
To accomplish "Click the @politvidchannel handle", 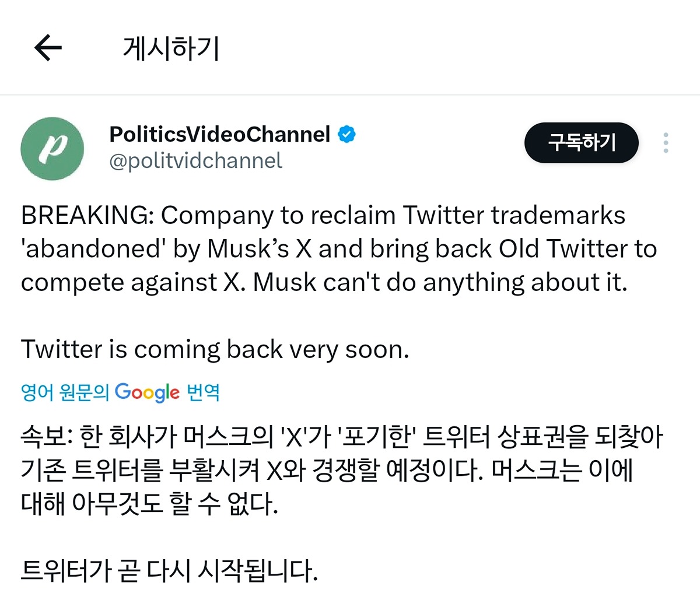I will [195, 161].
